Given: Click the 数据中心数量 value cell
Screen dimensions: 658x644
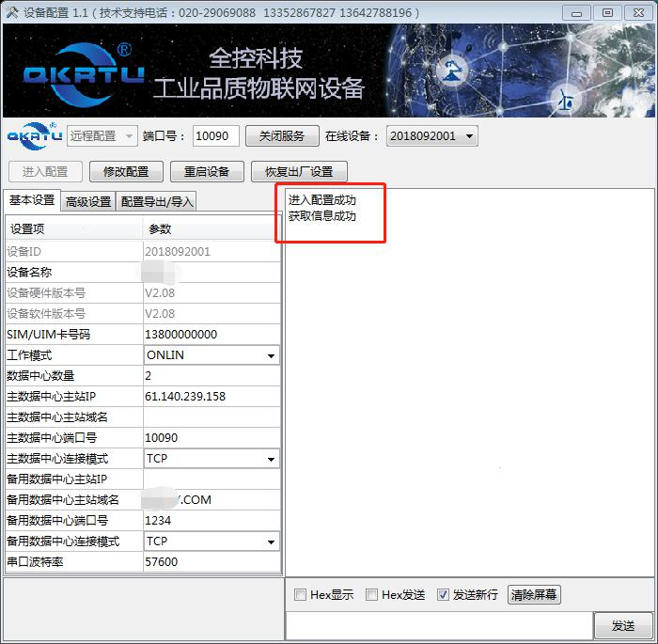Looking at the screenshot, I should 211,376.
